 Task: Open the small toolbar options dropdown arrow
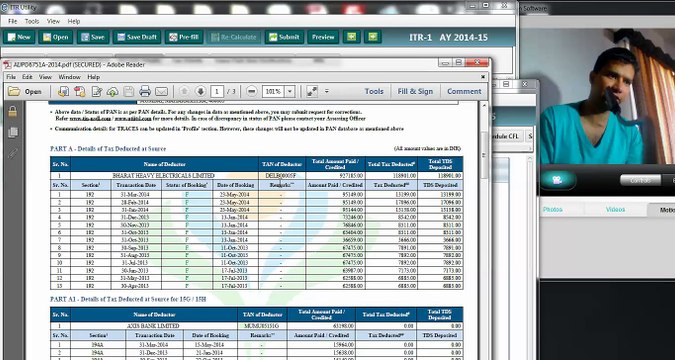point(327,91)
